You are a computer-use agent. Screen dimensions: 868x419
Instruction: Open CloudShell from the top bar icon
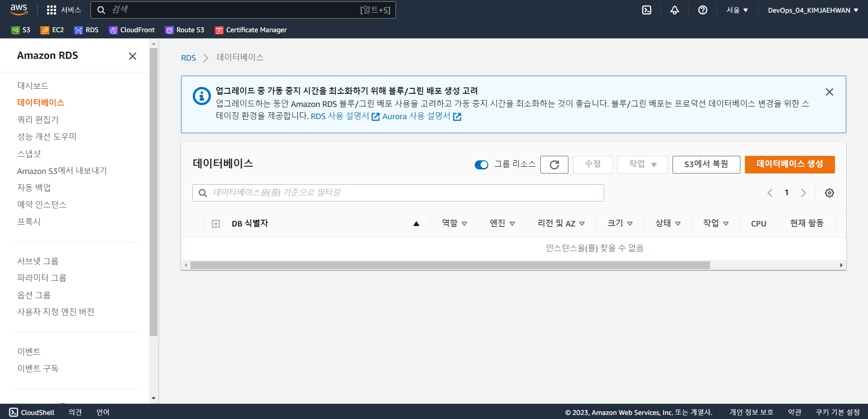(x=647, y=10)
